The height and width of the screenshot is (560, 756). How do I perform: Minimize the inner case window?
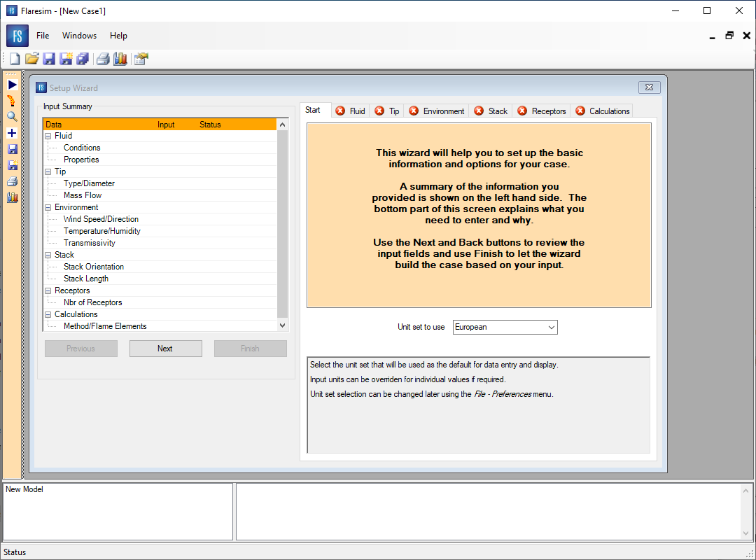point(712,36)
